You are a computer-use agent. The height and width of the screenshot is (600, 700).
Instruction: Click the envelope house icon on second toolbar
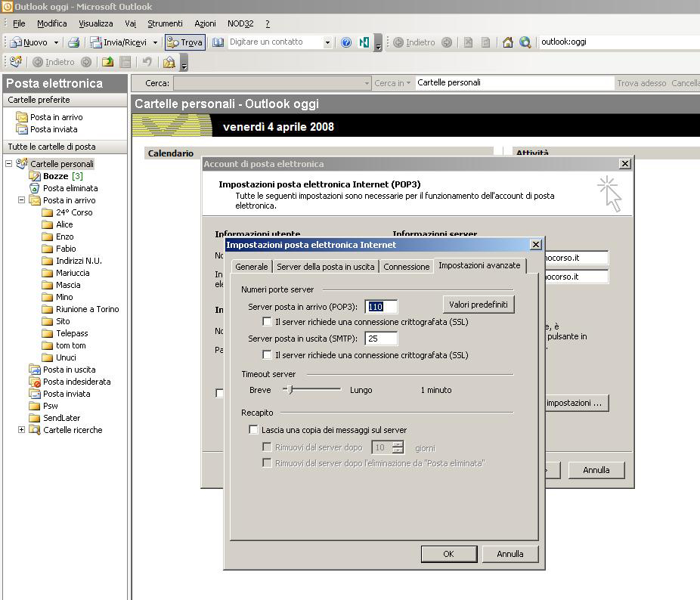pyautogui.click(x=169, y=62)
